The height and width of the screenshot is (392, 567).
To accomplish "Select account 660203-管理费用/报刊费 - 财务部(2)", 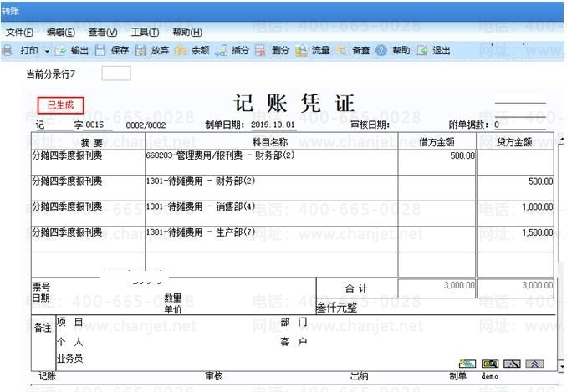I will (x=220, y=155).
